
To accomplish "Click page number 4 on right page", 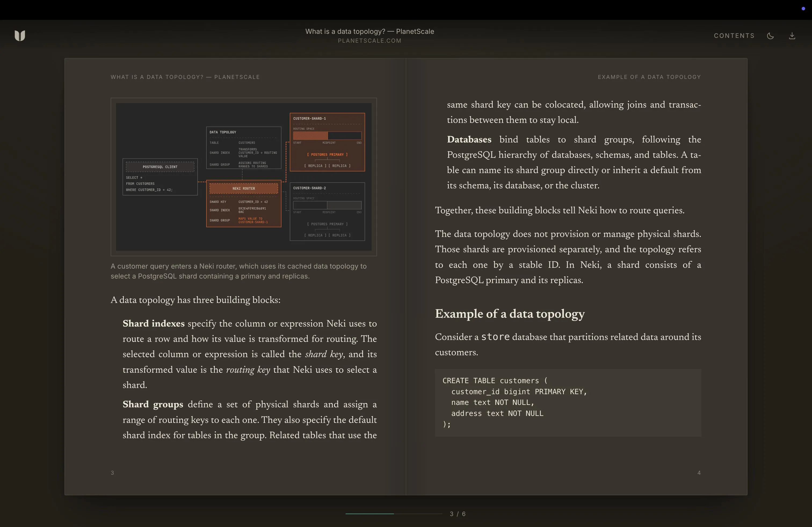I will click(x=699, y=473).
